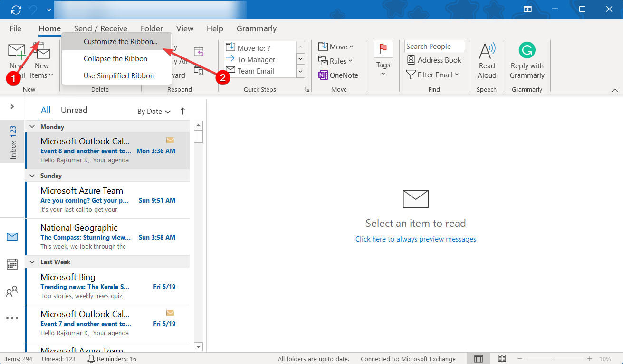
Task: Open the Filter Email dropdown
Action: pos(433,75)
